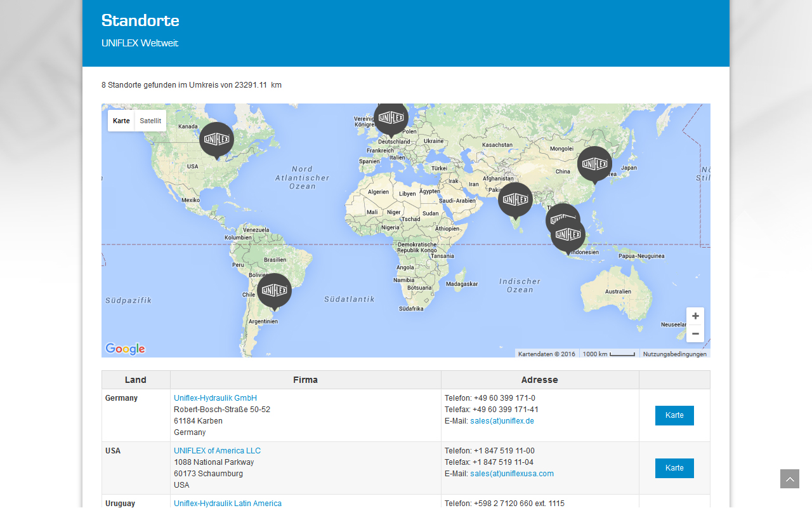Viewport: 812px width, 508px height.
Task: Click the sales(at)uniflexusa.com email link
Action: click(x=512, y=474)
